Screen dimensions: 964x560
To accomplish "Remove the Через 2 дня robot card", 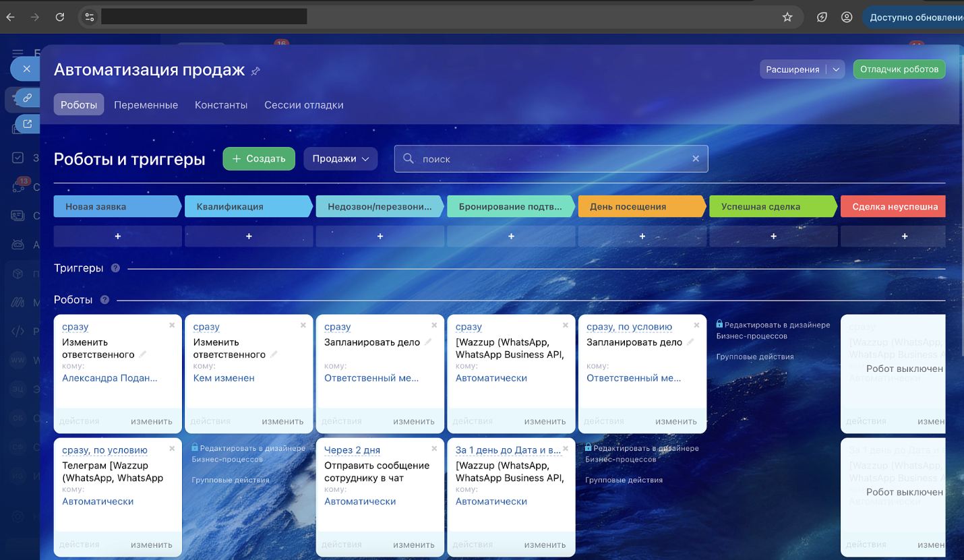I will (434, 448).
